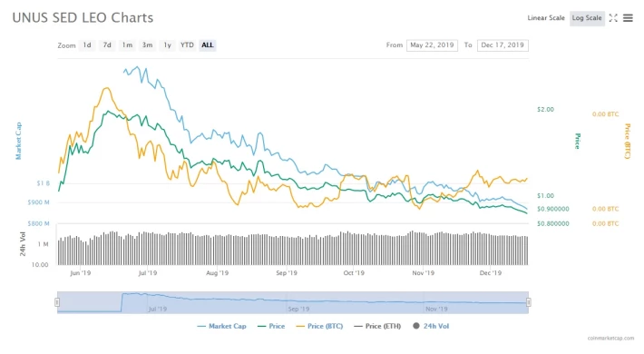
Task: Click the Dec '19 x-axis label
Action: 491,273
